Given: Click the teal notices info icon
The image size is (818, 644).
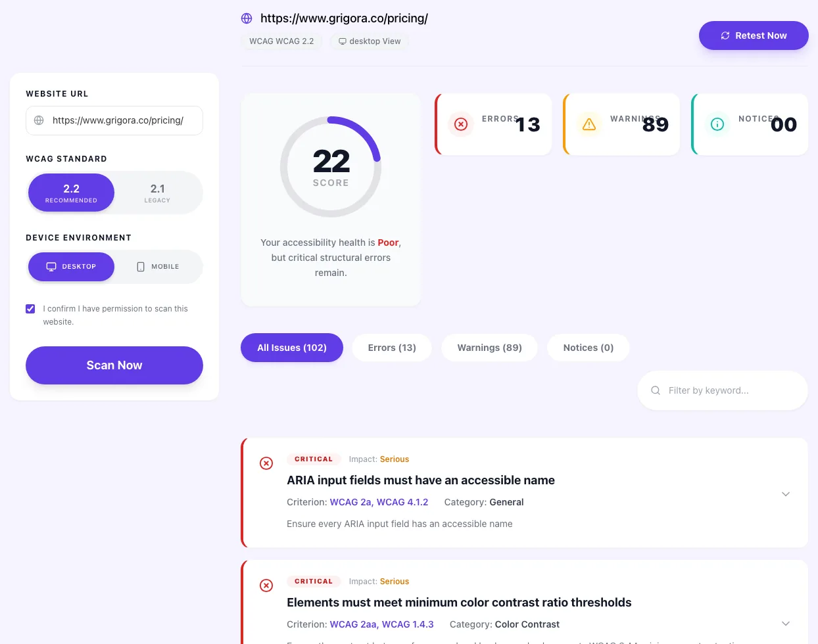Looking at the screenshot, I should click(x=717, y=124).
